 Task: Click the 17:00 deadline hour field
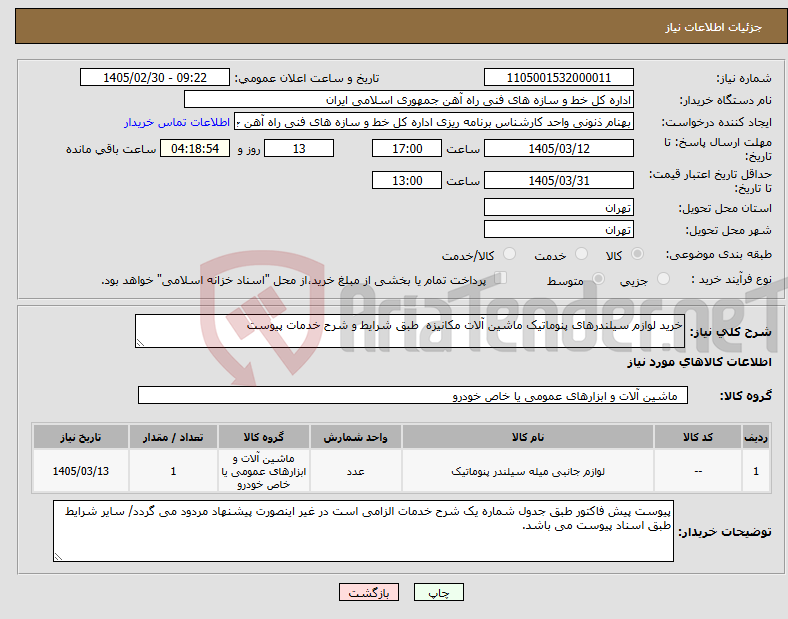point(407,149)
